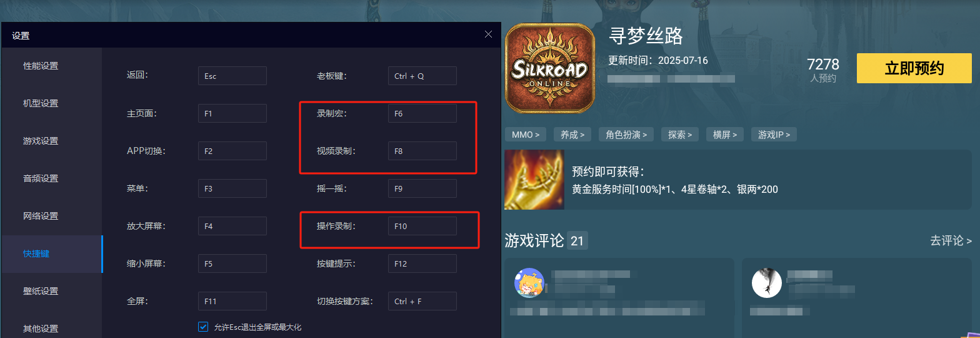The width and height of the screenshot is (980, 338).
Task: Open the 去评论 link
Action: (951, 240)
